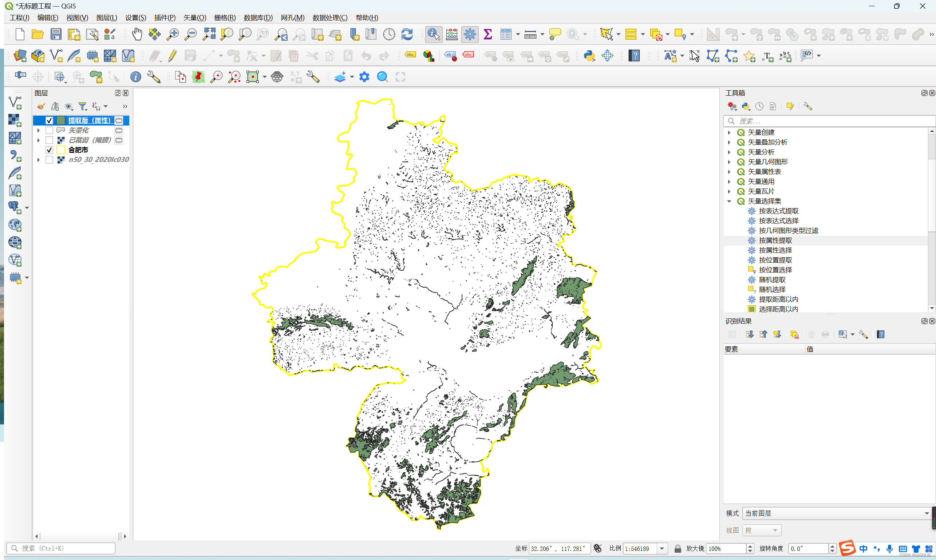936x560 pixels.
Task: Click the toolbox search field
Action: pos(831,121)
